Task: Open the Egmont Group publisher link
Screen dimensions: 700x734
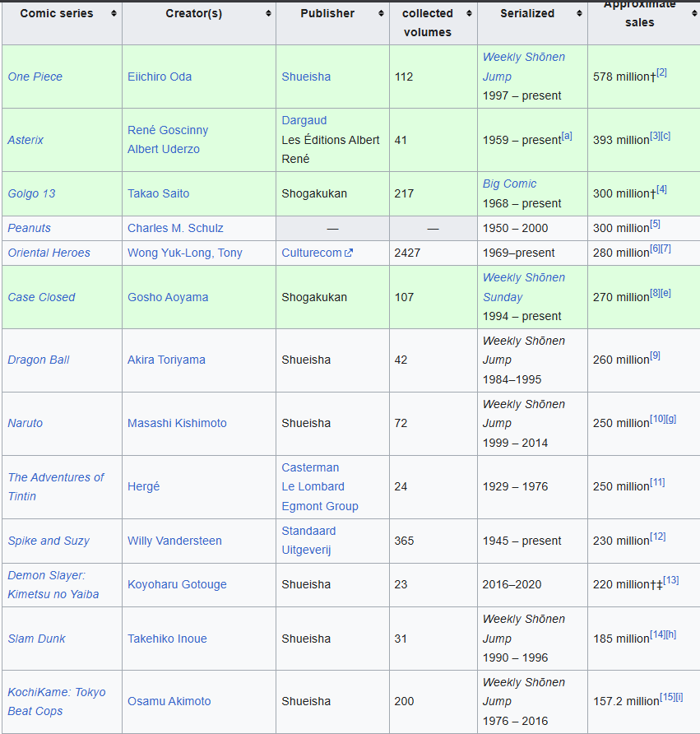Action: [x=320, y=507]
